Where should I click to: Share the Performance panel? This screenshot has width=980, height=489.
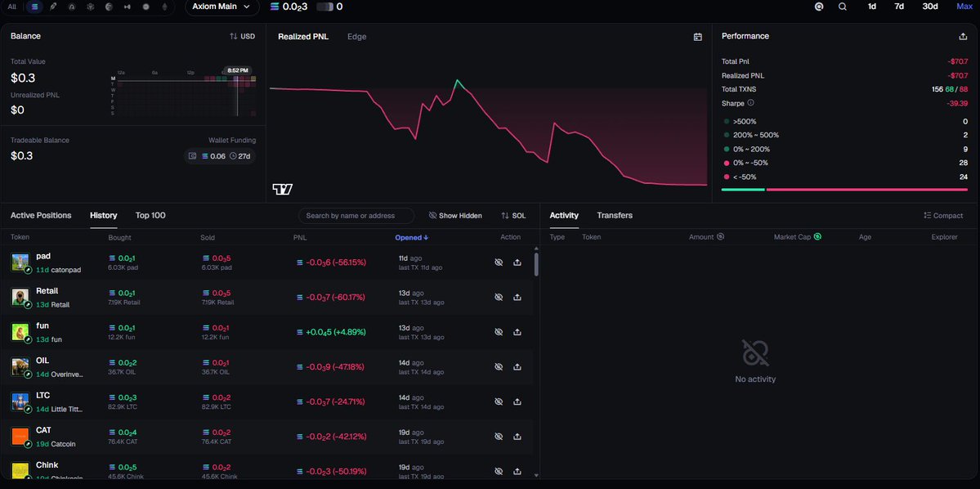point(963,36)
